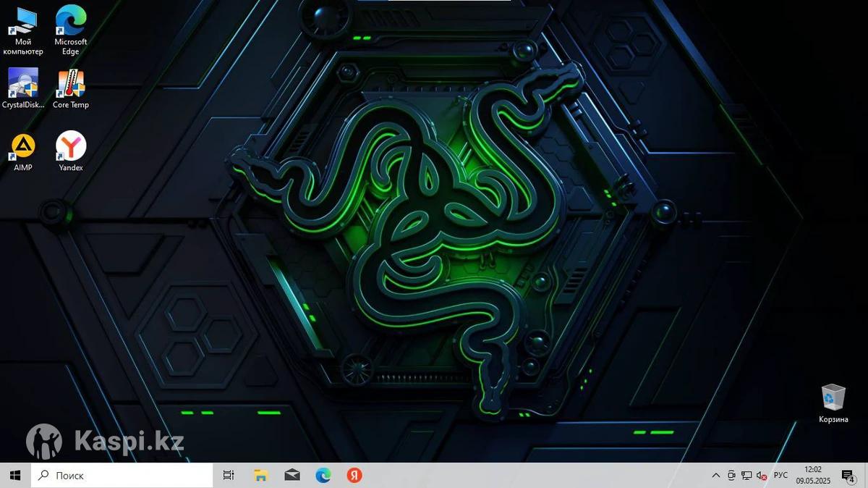Open the Корзина recycle bin
The height and width of the screenshot is (488, 868).
pyautogui.click(x=833, y=403)
